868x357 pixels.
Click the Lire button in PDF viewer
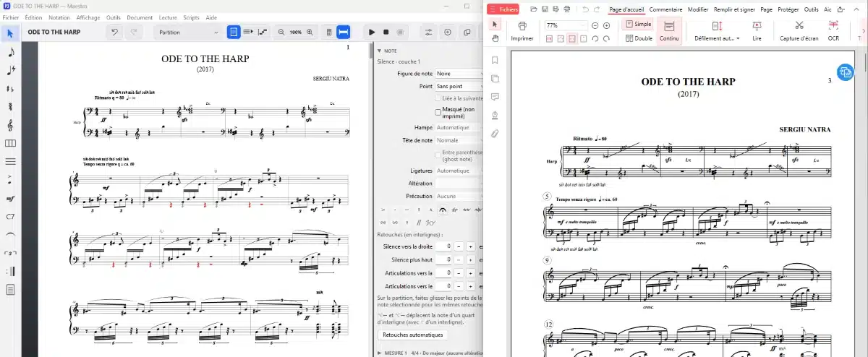(x=757, y=30)
